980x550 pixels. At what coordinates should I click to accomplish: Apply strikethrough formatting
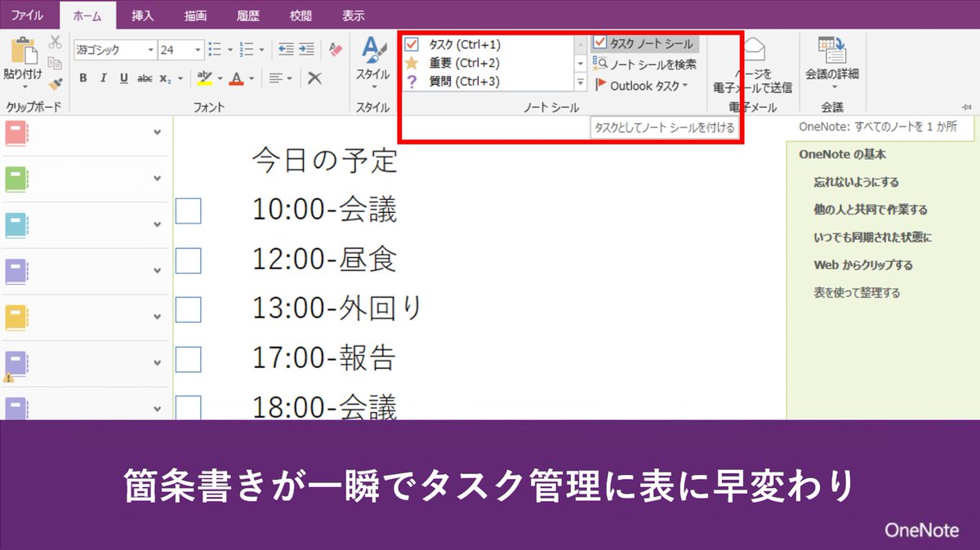click(x=145, y=78)
